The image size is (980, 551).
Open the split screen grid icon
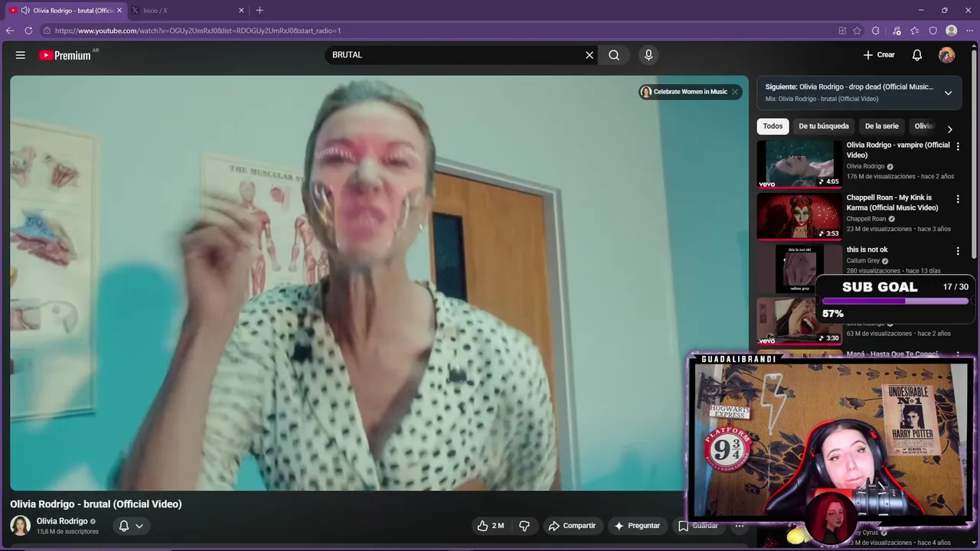[842, 31]
